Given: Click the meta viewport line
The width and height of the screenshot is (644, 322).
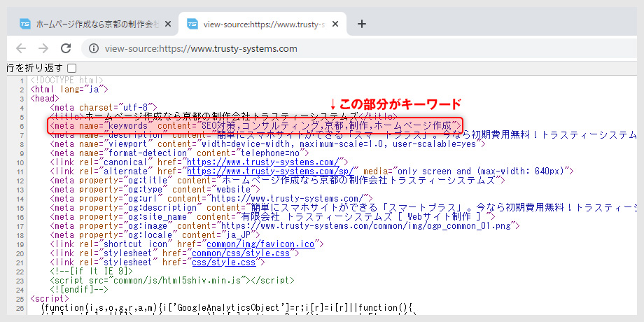Looking at the screenshot, I should [268, 143].
